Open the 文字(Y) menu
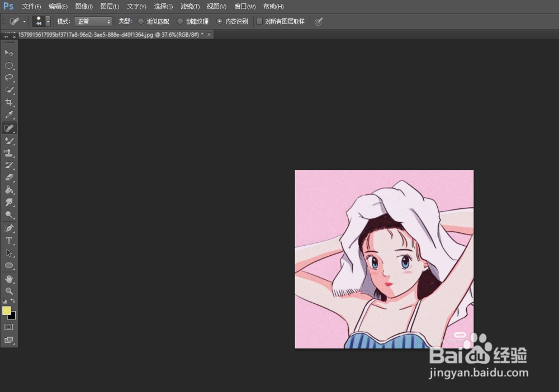 point(136,6)
